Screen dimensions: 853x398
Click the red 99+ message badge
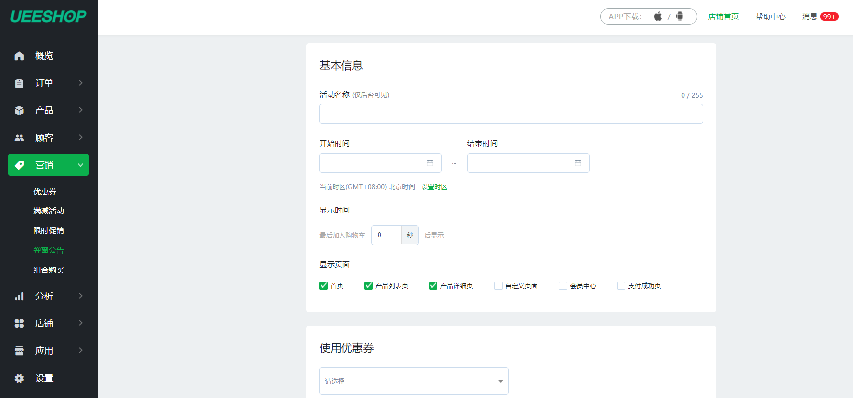coord(829,17)
